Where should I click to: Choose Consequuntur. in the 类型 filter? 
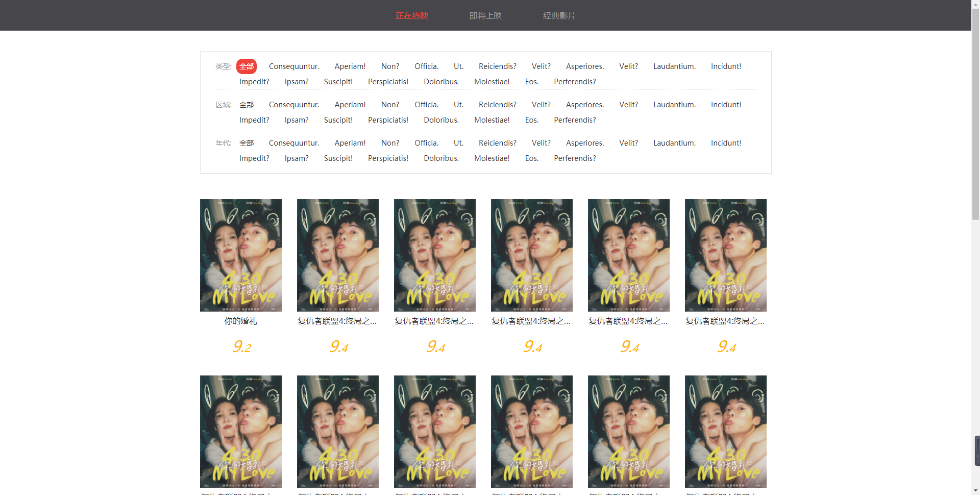[294, 66]
